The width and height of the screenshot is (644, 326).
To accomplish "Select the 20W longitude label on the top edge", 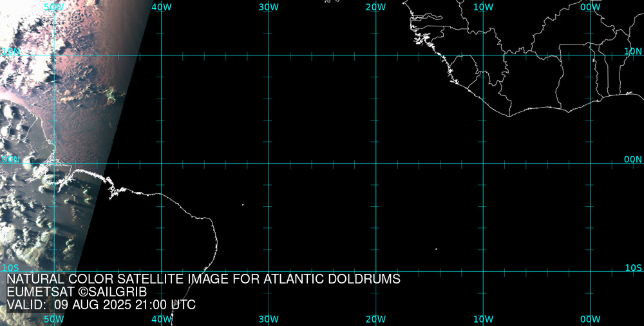I will (x=376, y=7).
